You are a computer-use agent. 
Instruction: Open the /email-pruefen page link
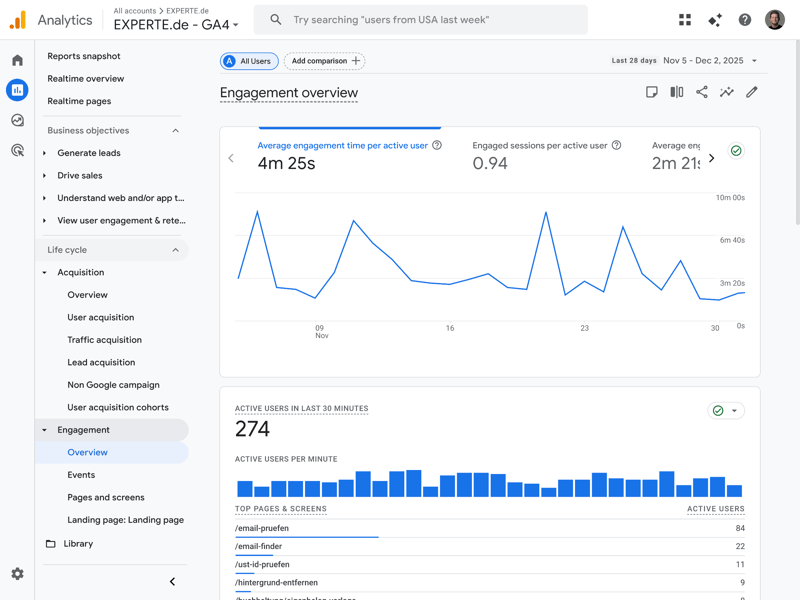click(262, 528)
